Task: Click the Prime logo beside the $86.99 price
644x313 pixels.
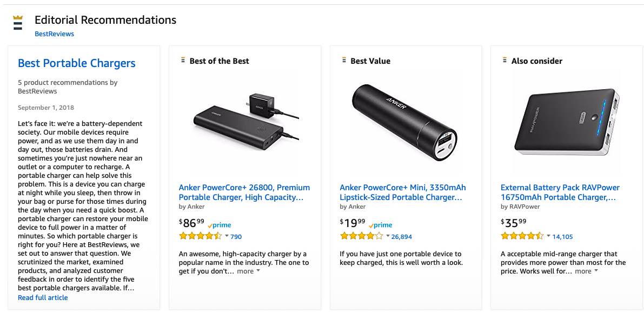Action: tap(220, 225)
